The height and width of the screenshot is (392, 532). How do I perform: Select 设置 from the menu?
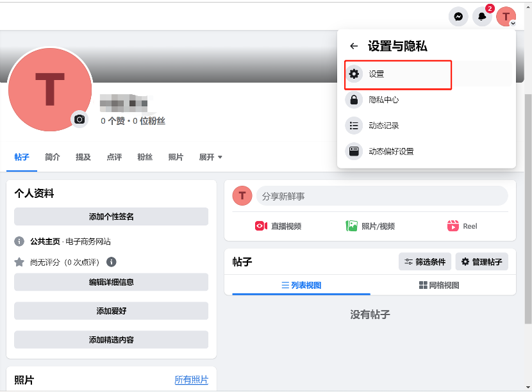tap(397, 74)
